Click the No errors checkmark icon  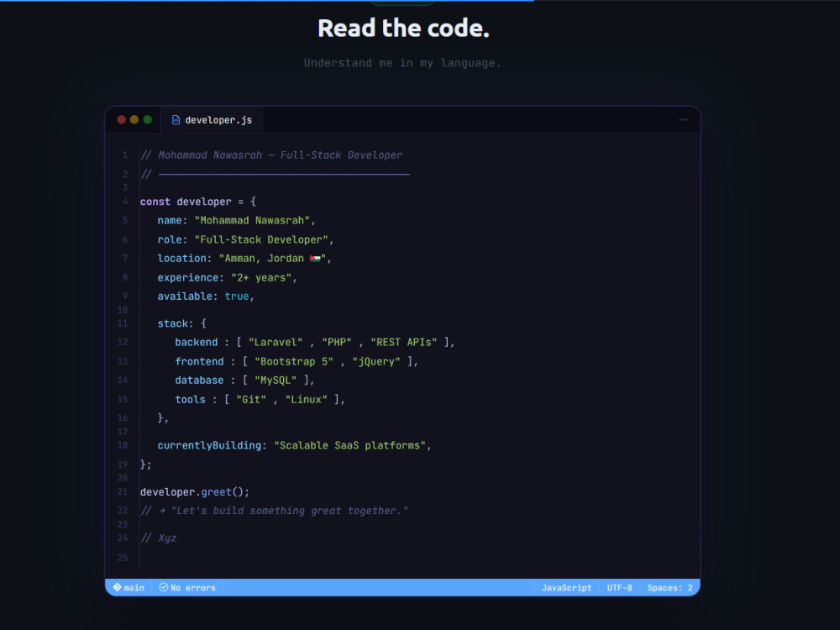pos(164,587)
